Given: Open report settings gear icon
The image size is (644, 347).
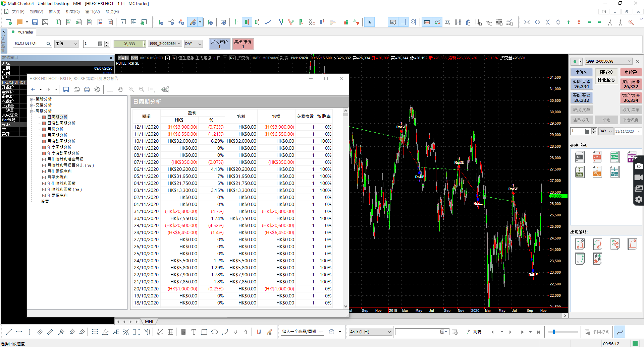Looking at the screenshot, I should 97,89.
